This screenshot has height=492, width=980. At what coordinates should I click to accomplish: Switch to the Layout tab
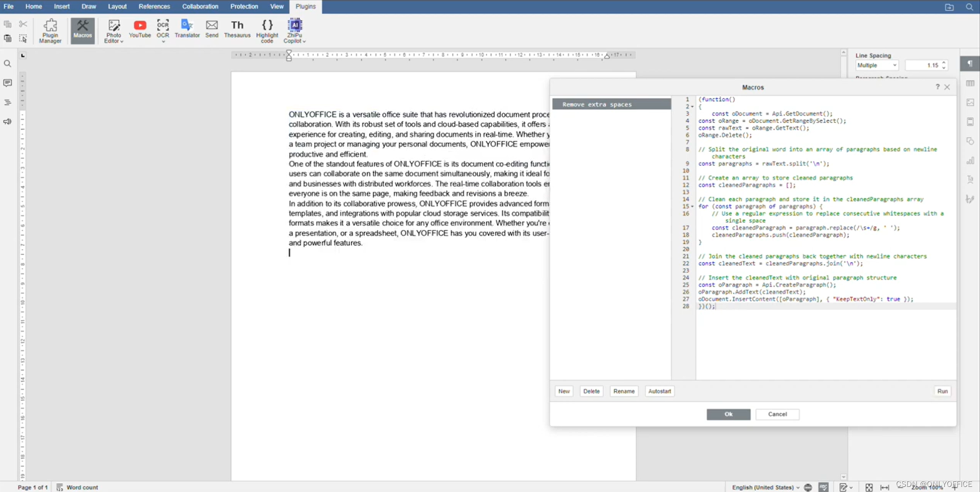click(117, 7)
